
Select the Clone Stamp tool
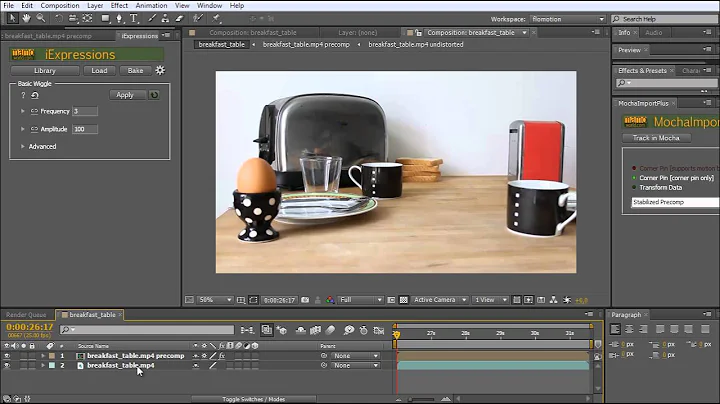point(165,18)
